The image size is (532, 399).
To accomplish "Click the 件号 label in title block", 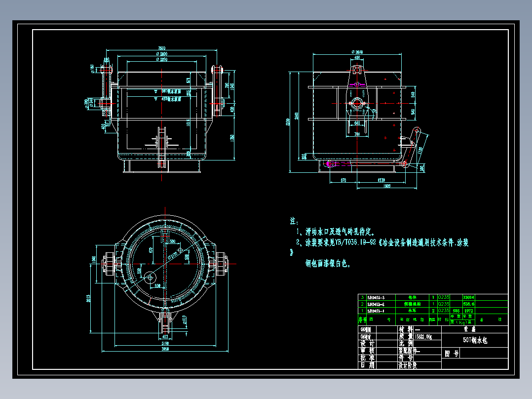I will 406,358.
